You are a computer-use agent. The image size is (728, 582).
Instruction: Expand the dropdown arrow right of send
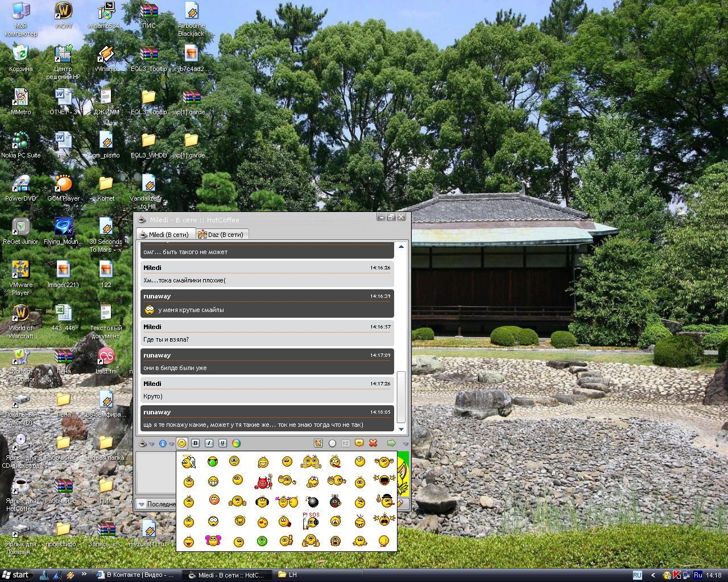point(406,444)
